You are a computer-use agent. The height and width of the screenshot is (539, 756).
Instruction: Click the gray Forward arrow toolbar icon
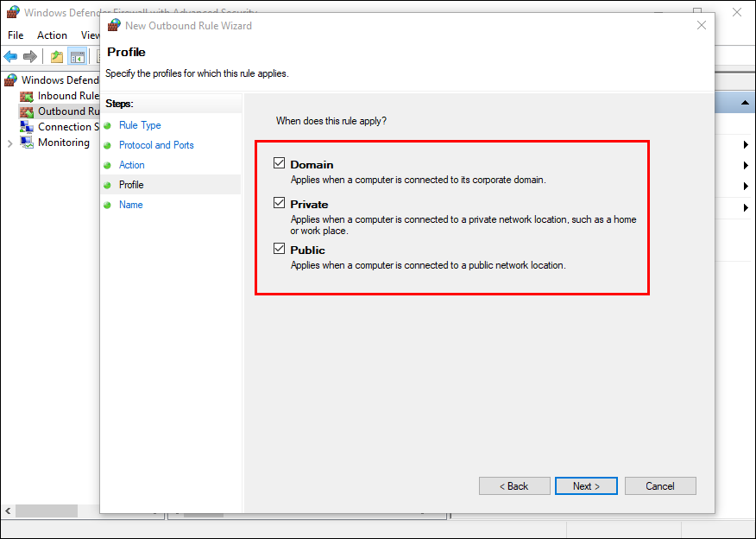coord(30,57)
